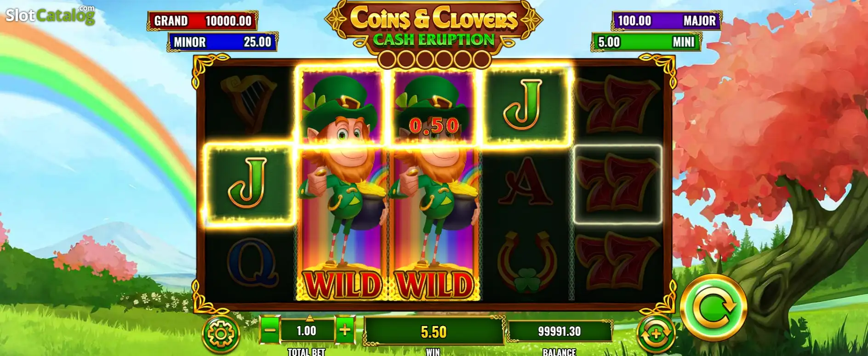Click the 5.50 win display
Image resolution: width=868 pixels, height=356 pixels.
coord(434,331)
